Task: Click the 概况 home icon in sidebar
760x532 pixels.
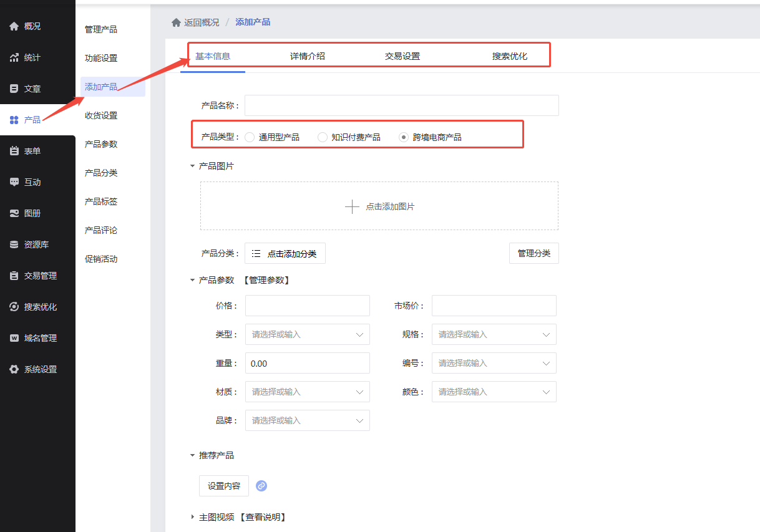Action: [14, 26]
